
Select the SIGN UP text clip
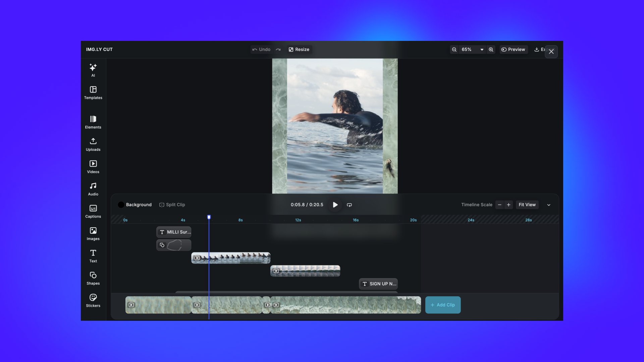pos(378,284)
